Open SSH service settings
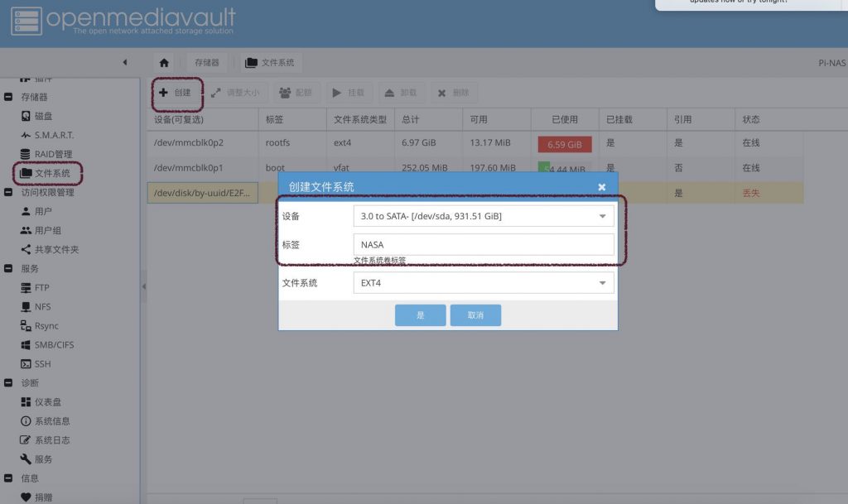The width and height of the screenshot is (848, 504). pos(41,364)
